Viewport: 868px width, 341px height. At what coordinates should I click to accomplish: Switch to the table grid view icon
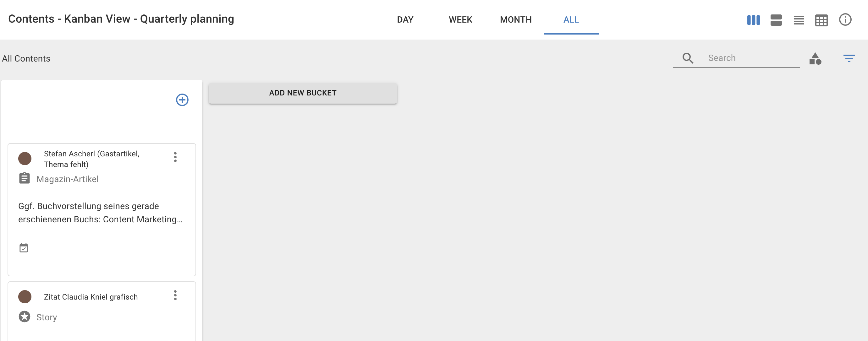coord(821,20)
